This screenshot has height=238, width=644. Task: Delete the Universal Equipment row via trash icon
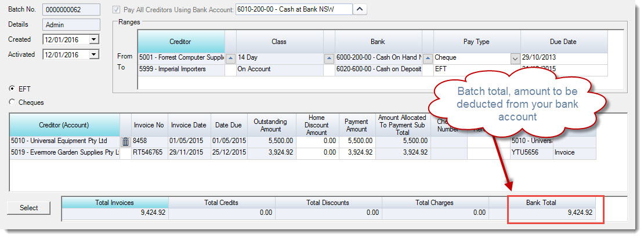click(126, 142)
